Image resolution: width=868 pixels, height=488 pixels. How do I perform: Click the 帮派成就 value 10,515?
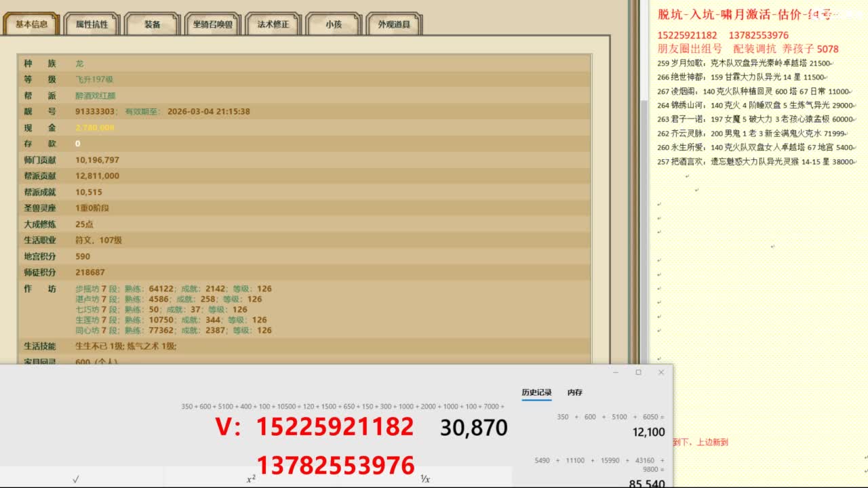click(x=89, y=192)
